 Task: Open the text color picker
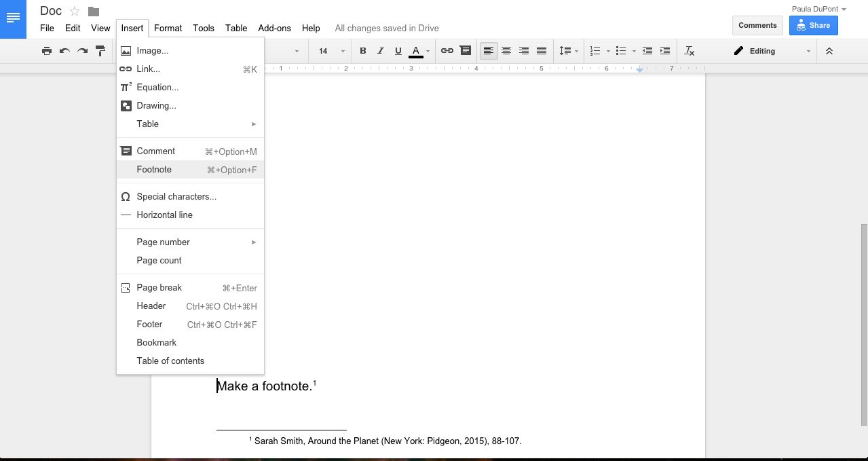pos(415,50)
